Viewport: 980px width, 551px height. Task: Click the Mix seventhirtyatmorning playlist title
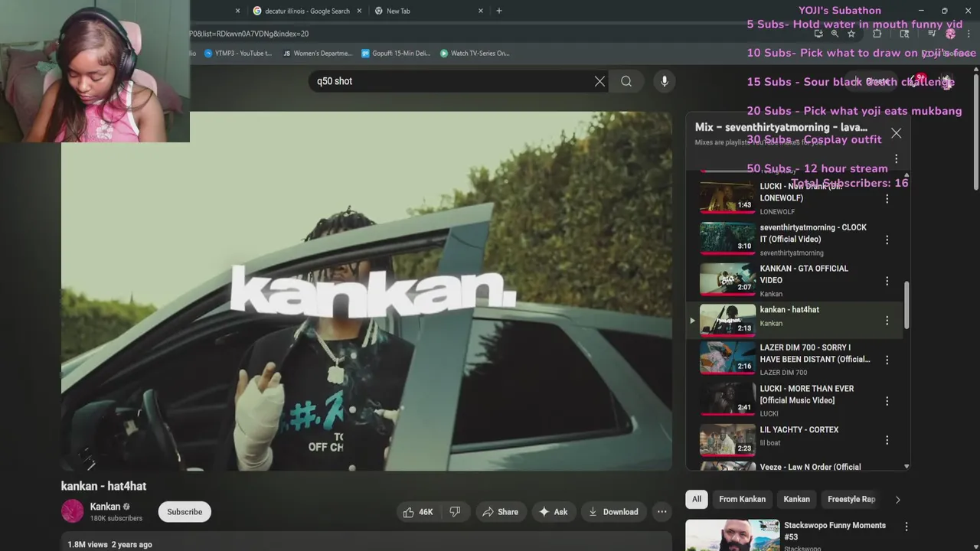781,127
